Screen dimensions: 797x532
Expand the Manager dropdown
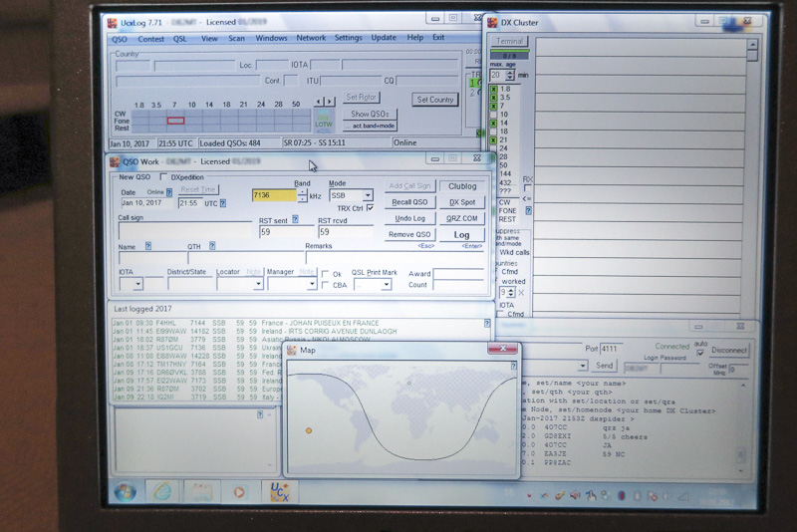pos(311,285)
